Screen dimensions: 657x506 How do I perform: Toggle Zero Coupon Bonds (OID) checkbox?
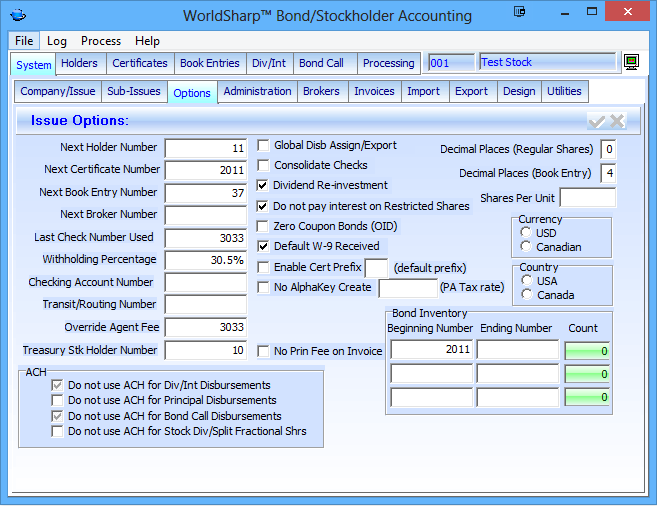tap(264, 226)
